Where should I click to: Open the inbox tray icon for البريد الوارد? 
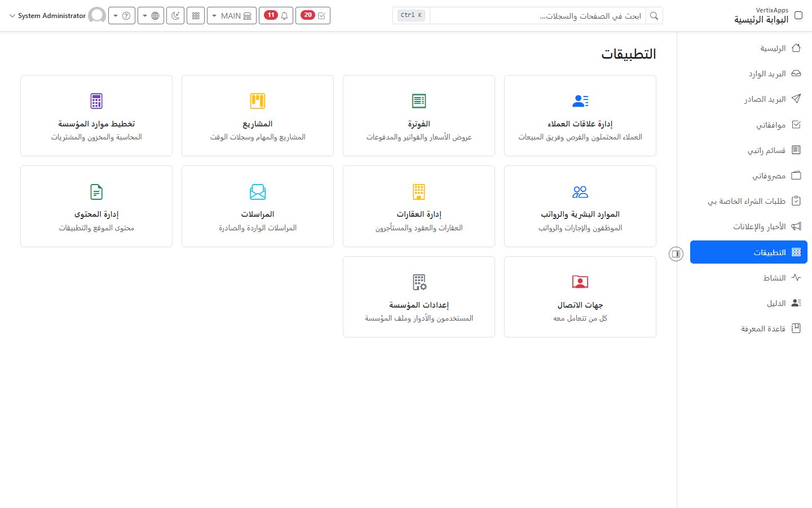[x=796, y=73]
